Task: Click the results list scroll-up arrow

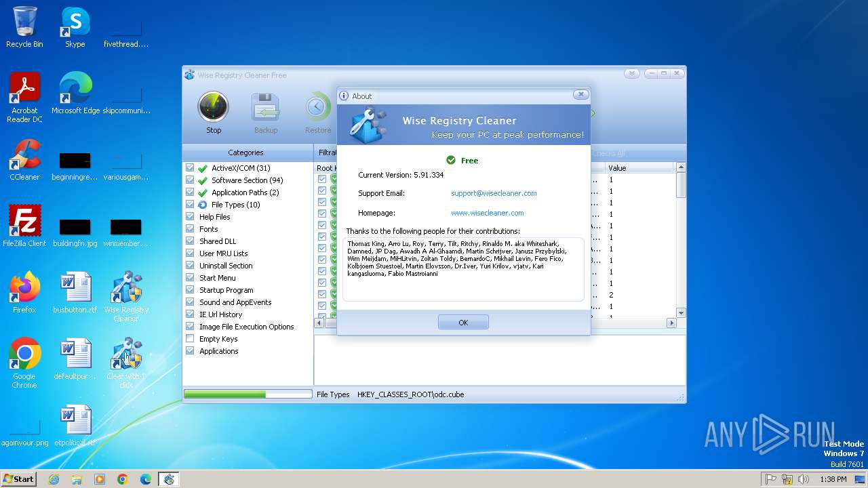Action: click(681, 167)
